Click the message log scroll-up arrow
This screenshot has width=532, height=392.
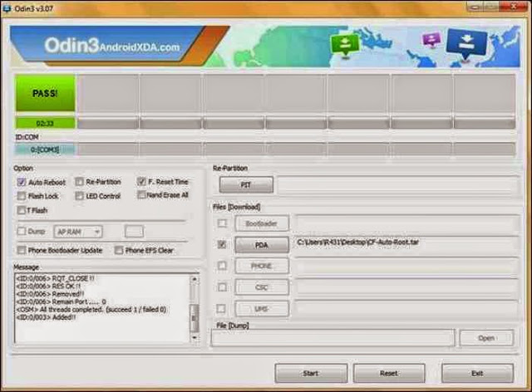pos(195,279)
